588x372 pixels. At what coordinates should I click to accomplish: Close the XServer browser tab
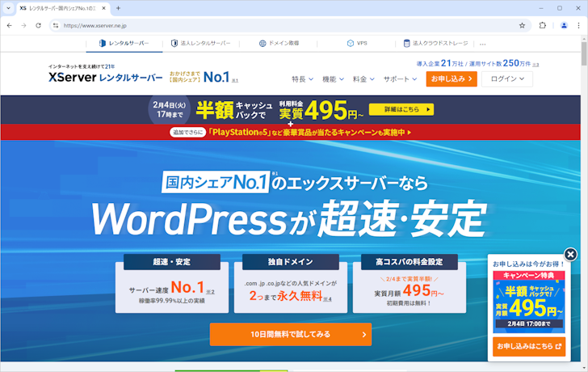(104, 8)
